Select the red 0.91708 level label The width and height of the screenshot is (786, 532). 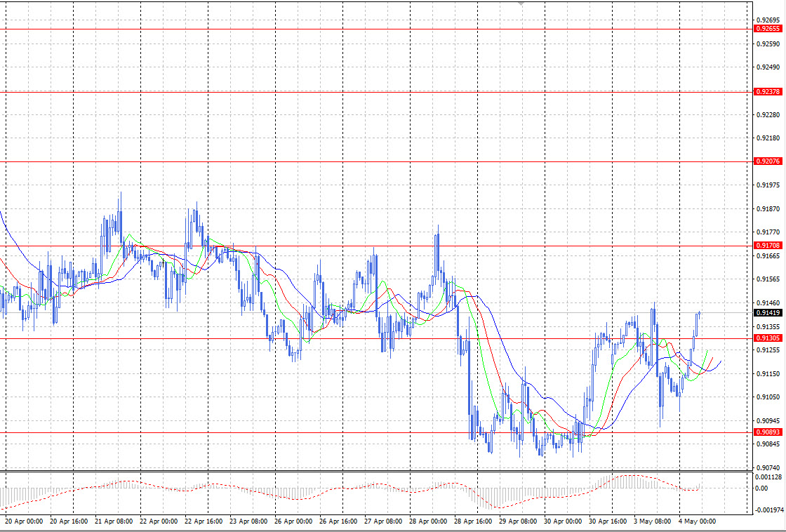click(768, 246)
